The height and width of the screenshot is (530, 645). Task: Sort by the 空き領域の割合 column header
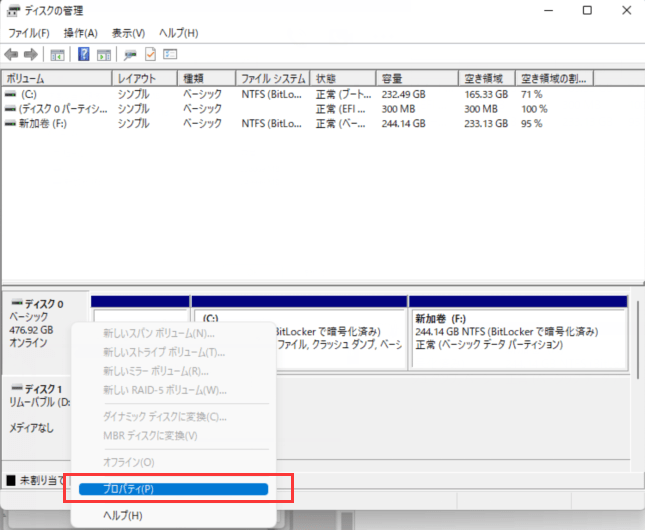pyautogui.click(x=555, y=78)
